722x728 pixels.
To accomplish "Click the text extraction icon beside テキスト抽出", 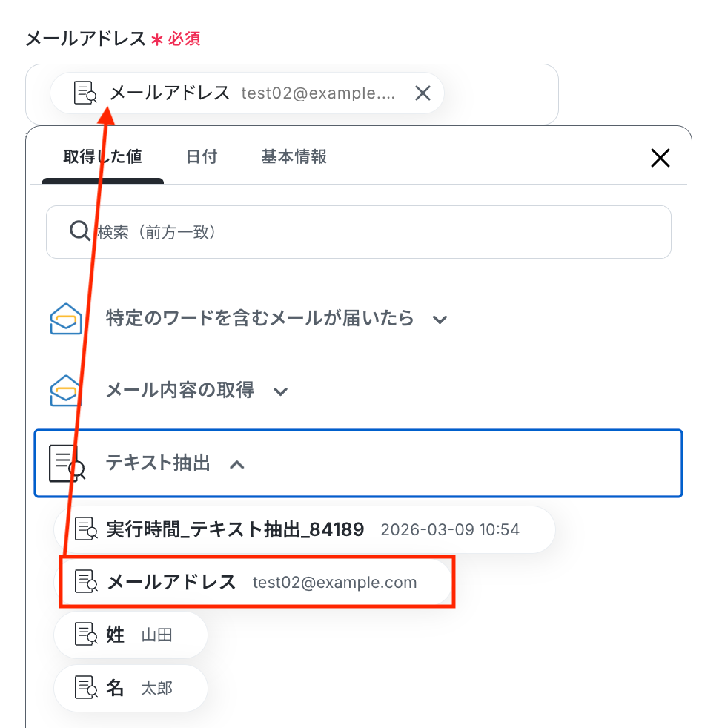I will click(67, 463).
